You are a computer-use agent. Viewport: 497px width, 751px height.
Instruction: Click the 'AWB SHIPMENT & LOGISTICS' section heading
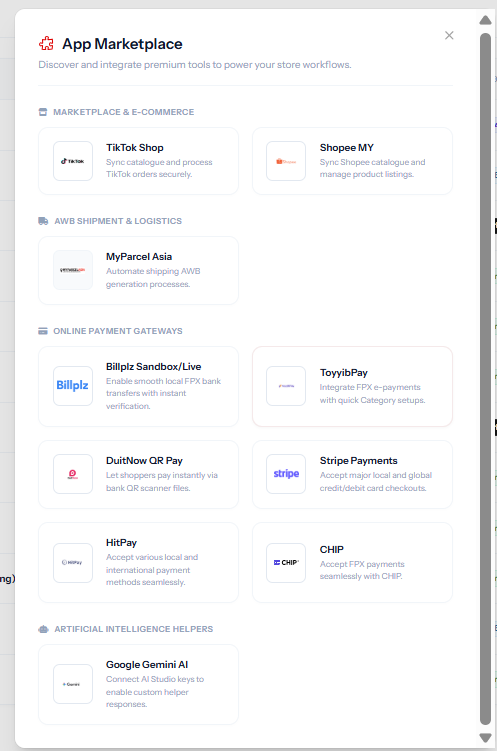click(x=118, y=221)
